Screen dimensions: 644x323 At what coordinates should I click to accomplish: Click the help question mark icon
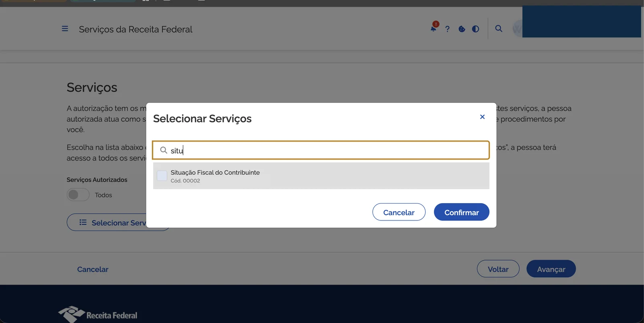point(447,29)
